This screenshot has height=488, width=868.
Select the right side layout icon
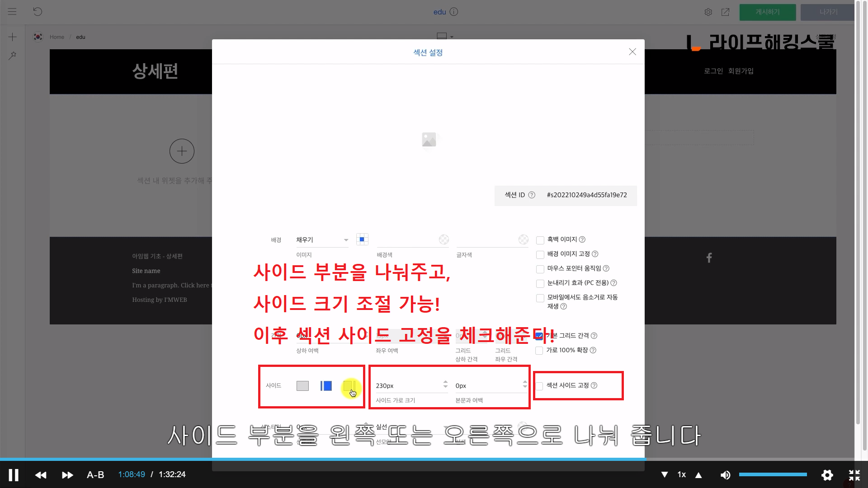click(x=349, y=386)
